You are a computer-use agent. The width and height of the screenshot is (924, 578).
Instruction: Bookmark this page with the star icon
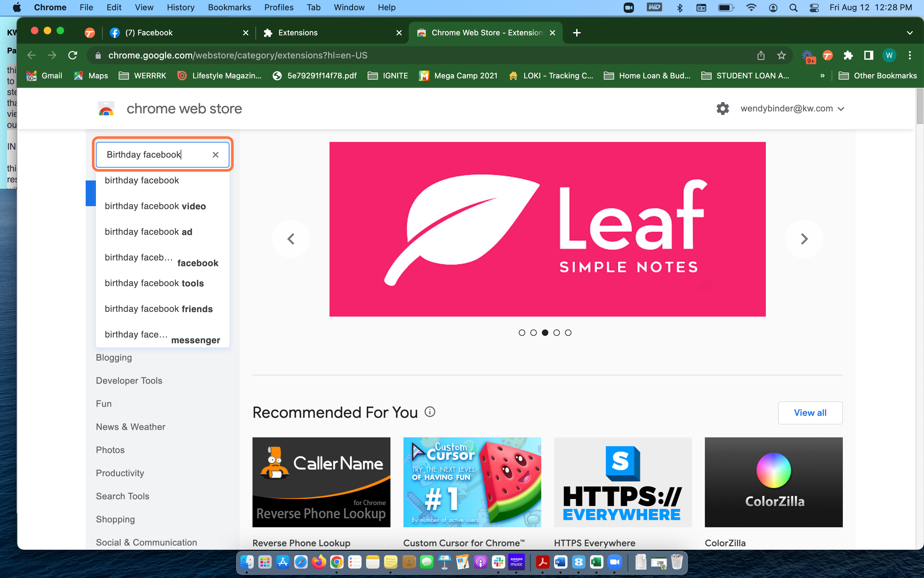tap(781, 56)
